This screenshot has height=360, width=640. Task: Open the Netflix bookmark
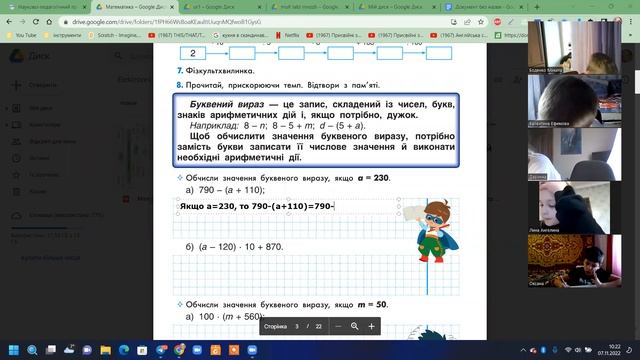pos(288,36)
